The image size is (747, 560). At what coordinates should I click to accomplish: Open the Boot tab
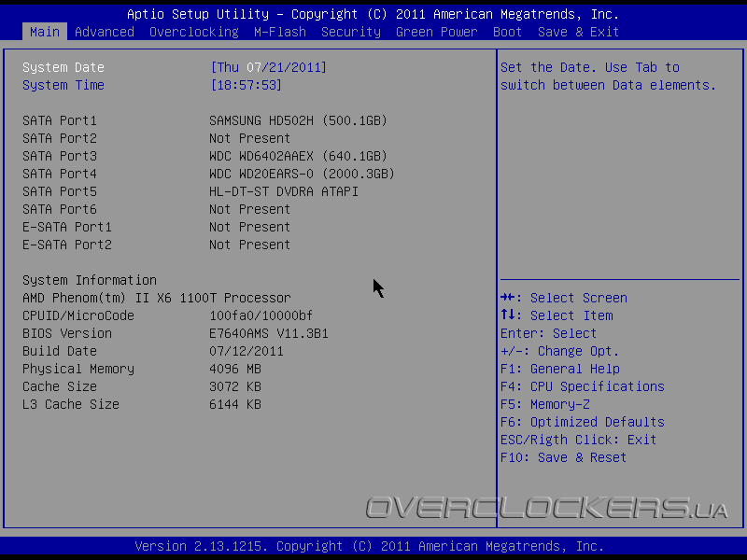pyautogui.click(x=507, y=32)
